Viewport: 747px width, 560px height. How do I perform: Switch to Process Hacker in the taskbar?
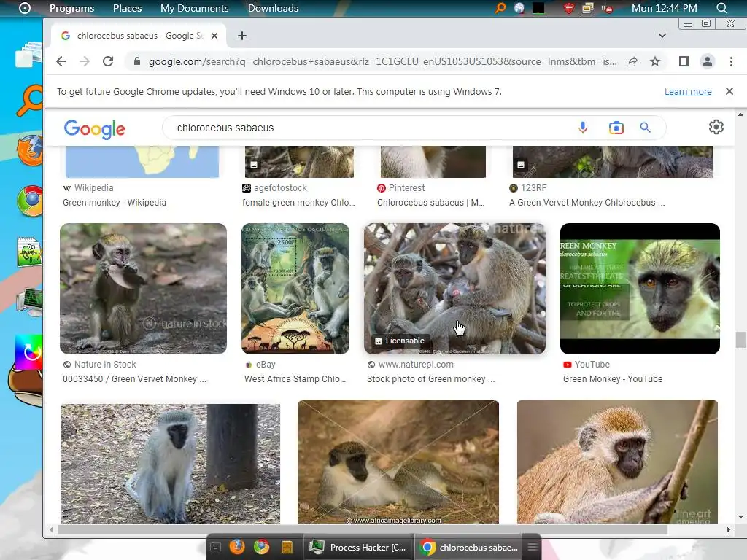pos(357,548)
